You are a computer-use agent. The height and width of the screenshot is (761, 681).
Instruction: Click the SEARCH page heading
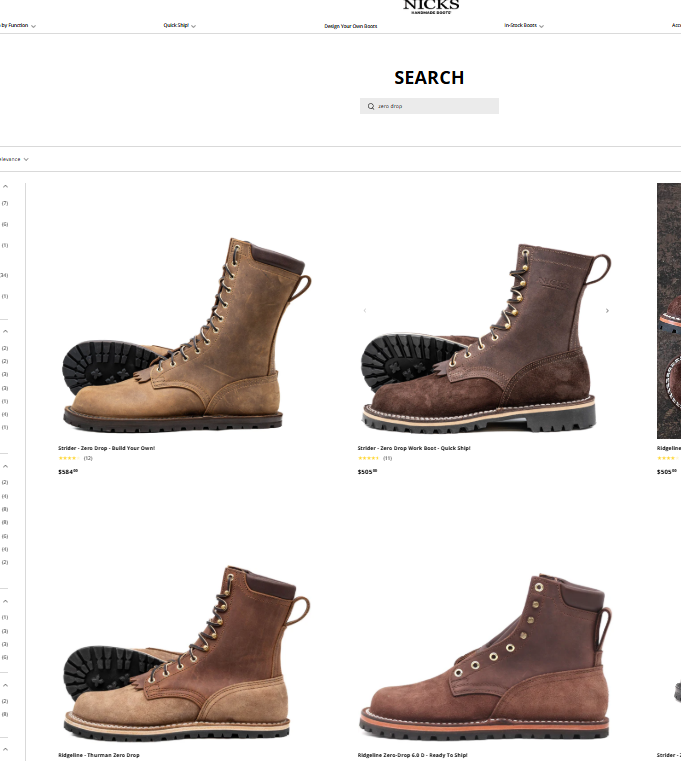(429, 78)
